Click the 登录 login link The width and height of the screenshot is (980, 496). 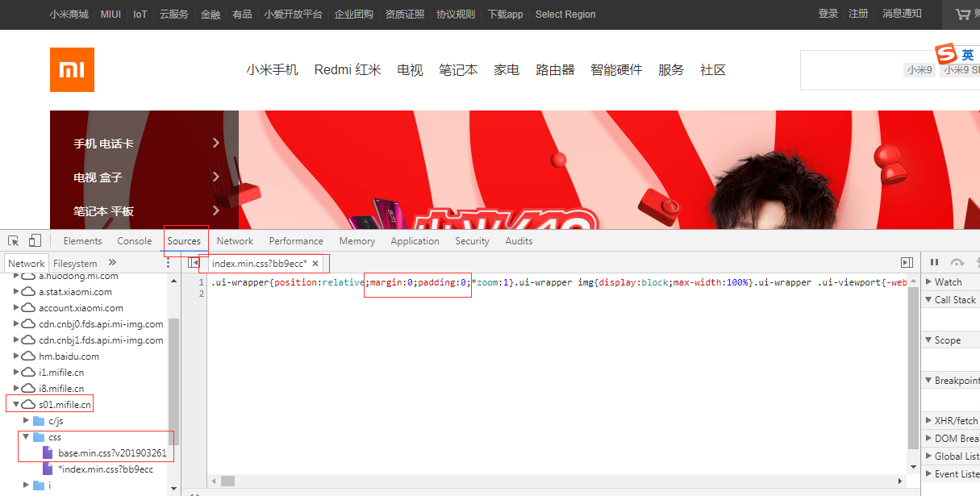point(828,14)
